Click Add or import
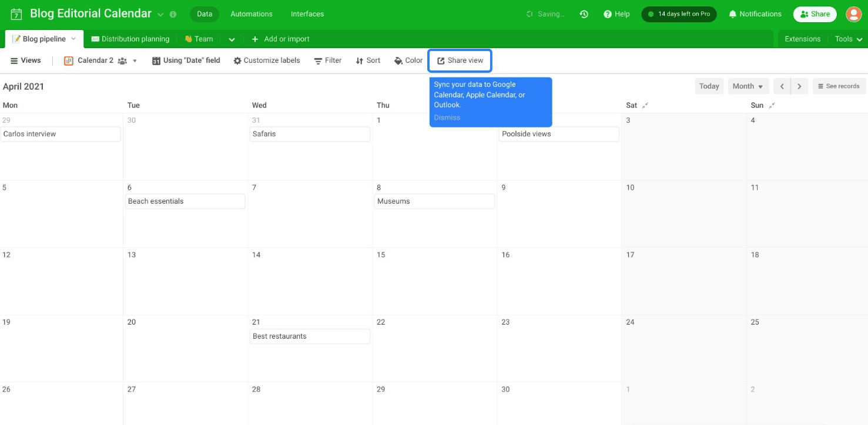This screenshot has width=868, height=425. coord(280,39)
